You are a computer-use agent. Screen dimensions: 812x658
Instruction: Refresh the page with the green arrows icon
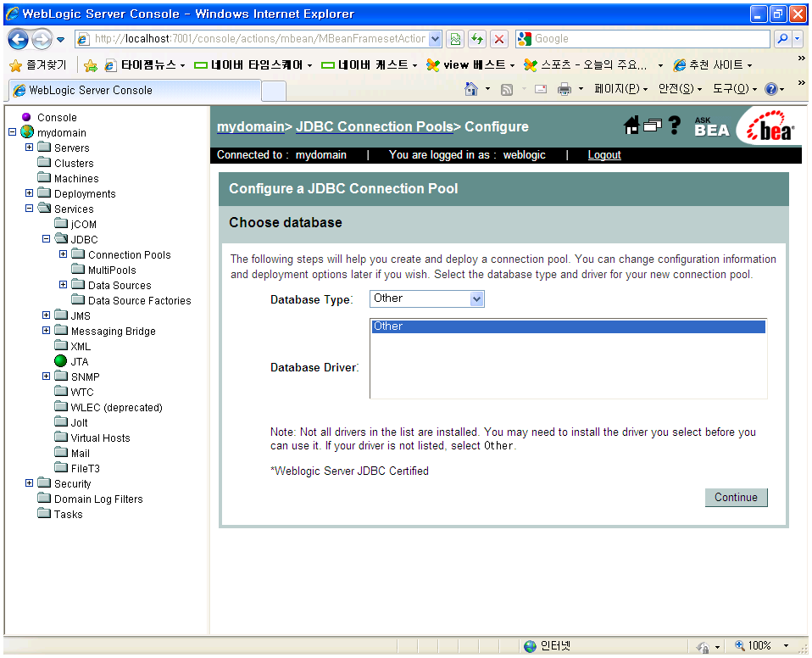(x=477, y=39)
